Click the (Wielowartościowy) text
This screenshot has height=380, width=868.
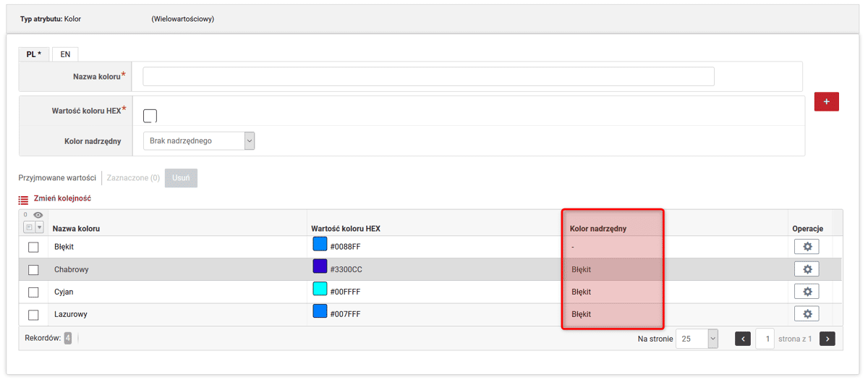point(182,19)
